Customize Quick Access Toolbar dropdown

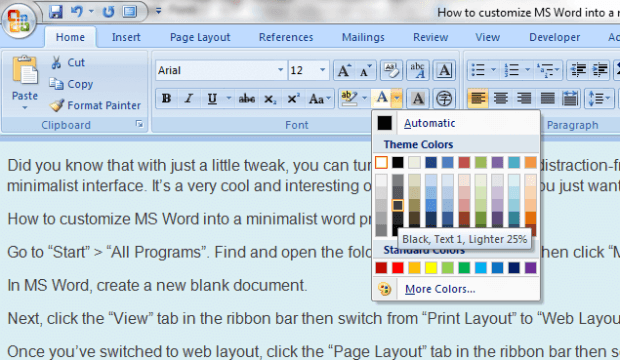click(x=158, y=11)
